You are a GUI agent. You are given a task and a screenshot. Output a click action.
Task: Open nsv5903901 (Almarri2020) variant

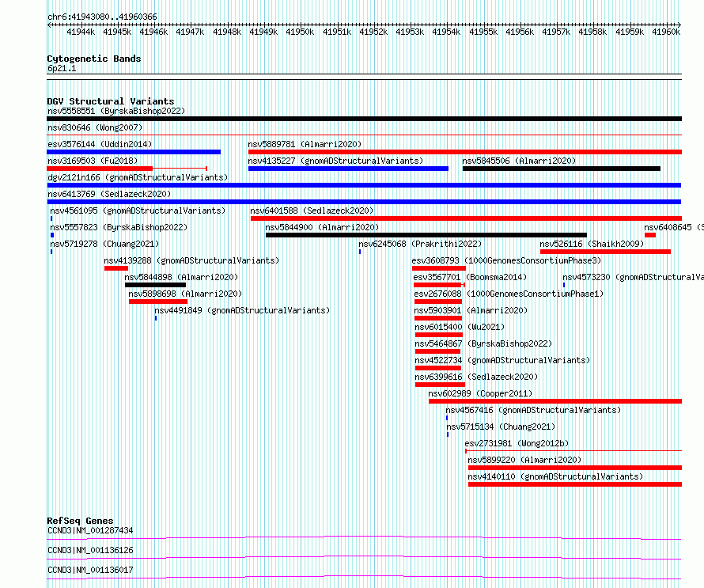pyautogui.click(x=471, y=310)
